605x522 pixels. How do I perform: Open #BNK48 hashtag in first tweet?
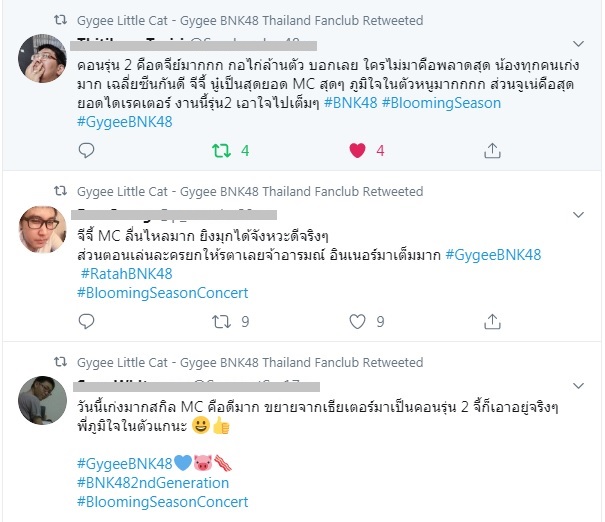point(351,103)
